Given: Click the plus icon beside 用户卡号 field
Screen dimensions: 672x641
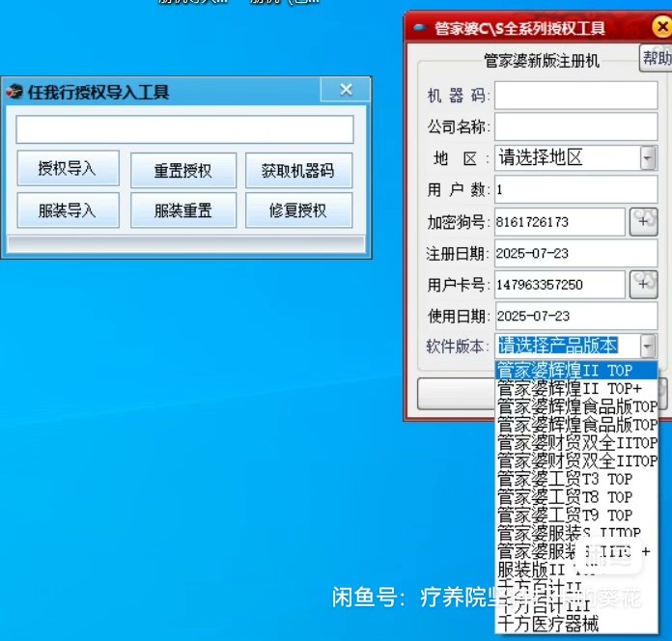Looking at the screenshot, I should [643, 284].
